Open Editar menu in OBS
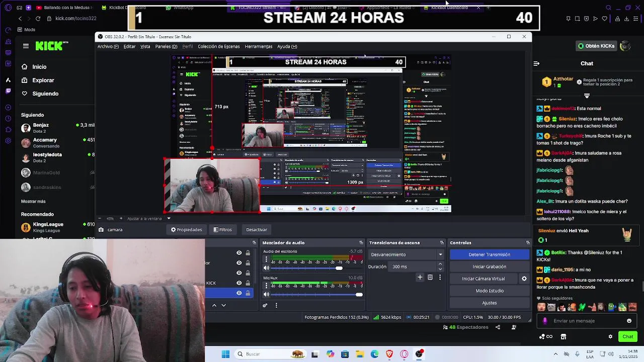 129,46
